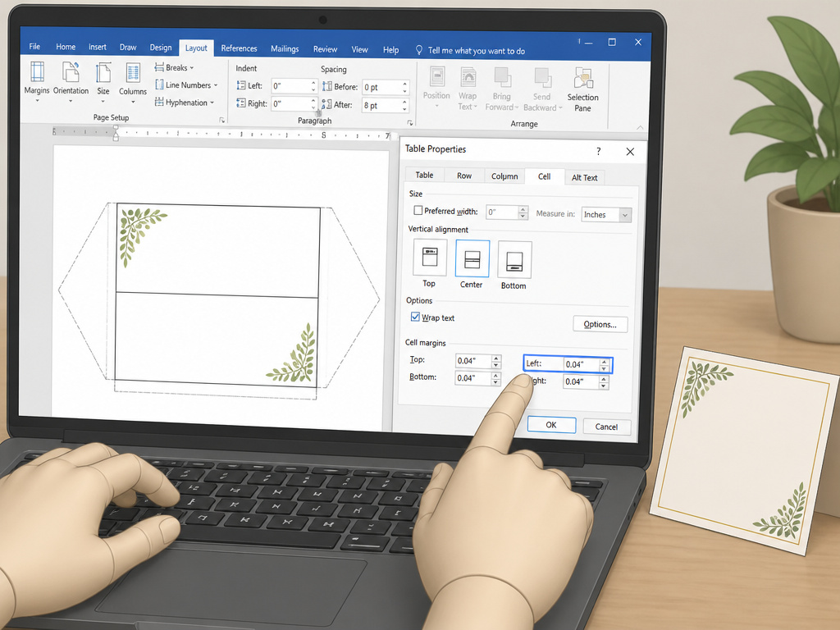The height and width of the screenshot is (630, 840).
Task: Open the Alt Text tab in Table Properties
Action: point(584,177)
